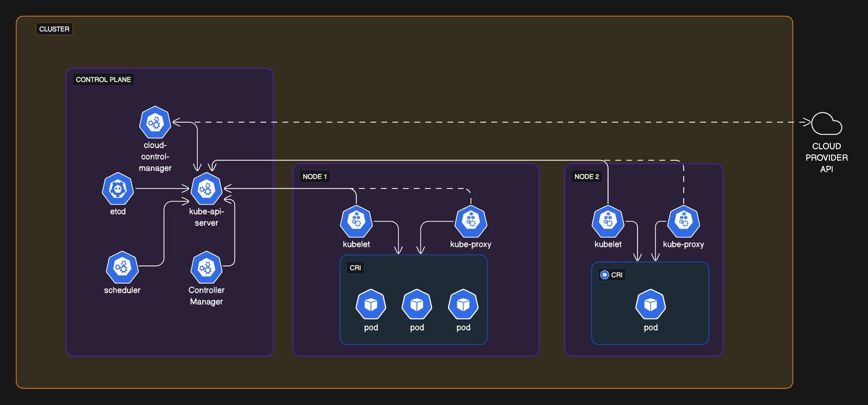Click the NODE 2 label
Screen dimensions: 868x405
click(x=586, y=176)
